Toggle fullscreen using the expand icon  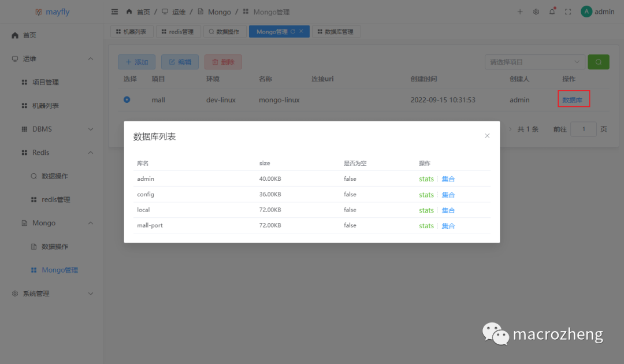[567, 12]
